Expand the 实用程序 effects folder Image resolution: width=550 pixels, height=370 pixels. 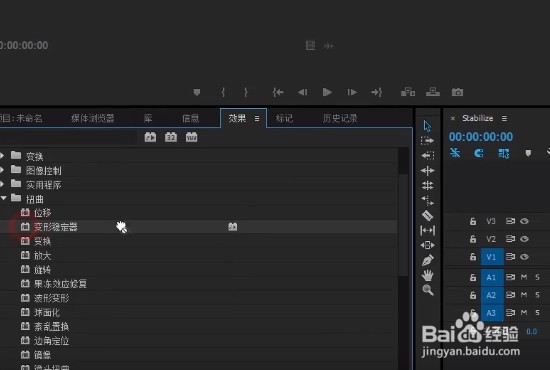click(2, 184)
